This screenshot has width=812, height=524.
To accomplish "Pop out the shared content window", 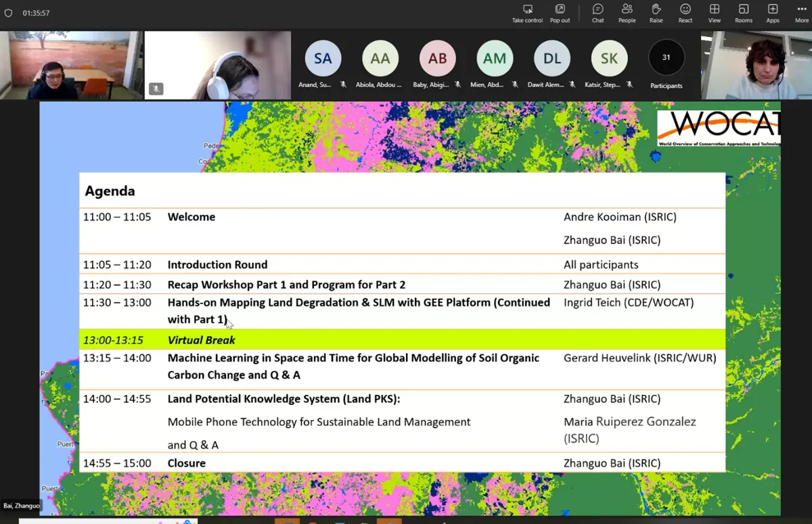I will click(560, 13).
